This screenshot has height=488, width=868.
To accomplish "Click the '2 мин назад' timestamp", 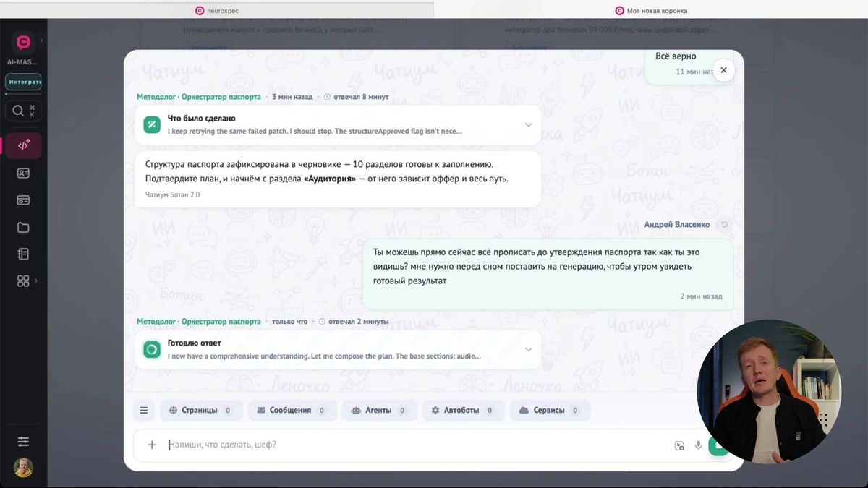I will 701,296.
